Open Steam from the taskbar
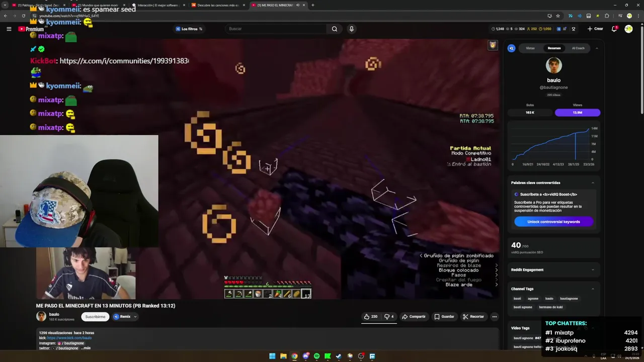Viewport: 644px width, 362px height. tap(339, 356)
